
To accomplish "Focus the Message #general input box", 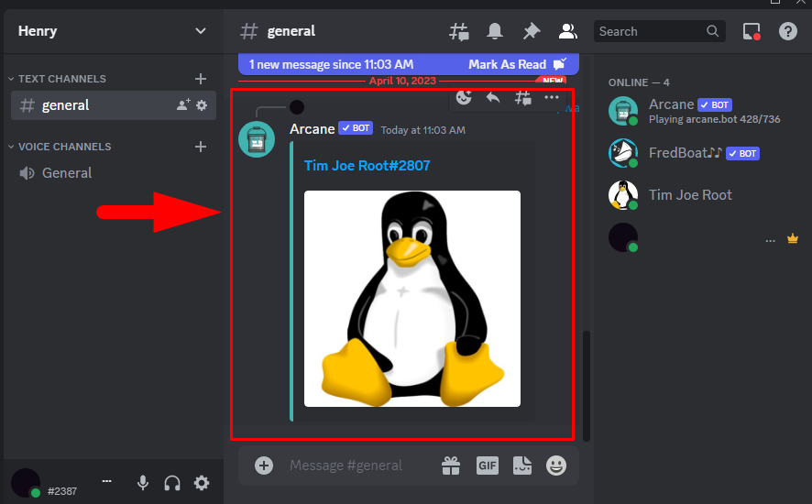I will click(346, 466).
